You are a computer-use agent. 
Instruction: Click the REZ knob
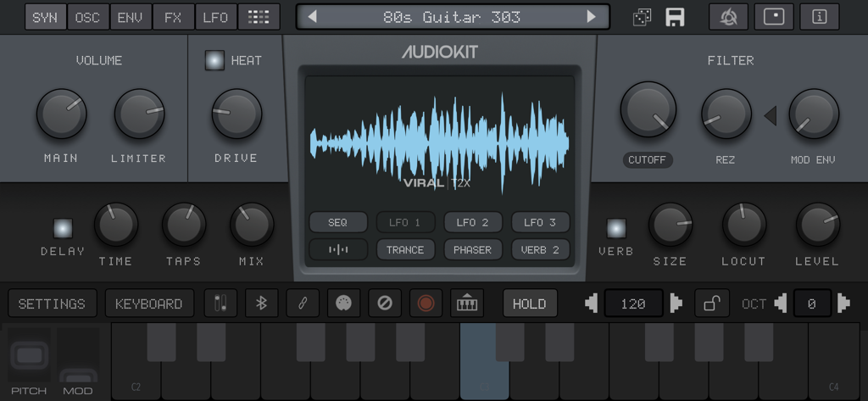[726, 114]
